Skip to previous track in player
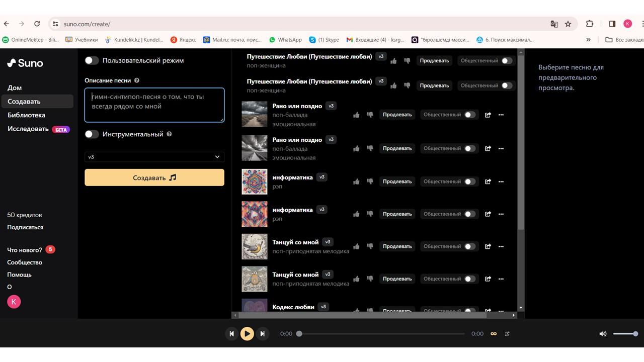Viewport: 644px width, 362px height. click(231, 333)
